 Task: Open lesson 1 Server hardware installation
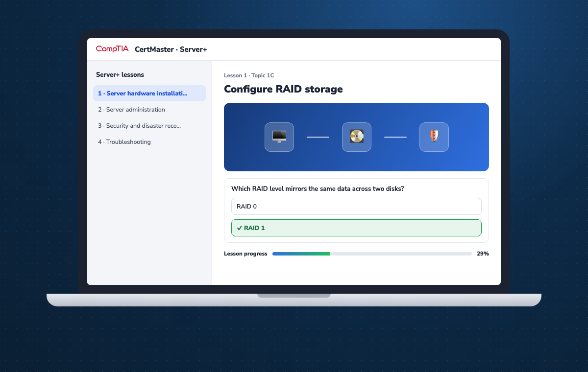click(149, 93)
